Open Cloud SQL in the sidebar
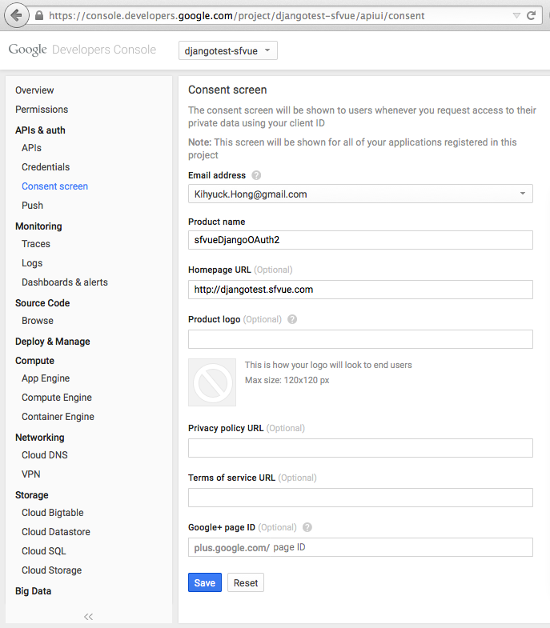The height and width of the screenshot is (628, 550). (44, 552)
